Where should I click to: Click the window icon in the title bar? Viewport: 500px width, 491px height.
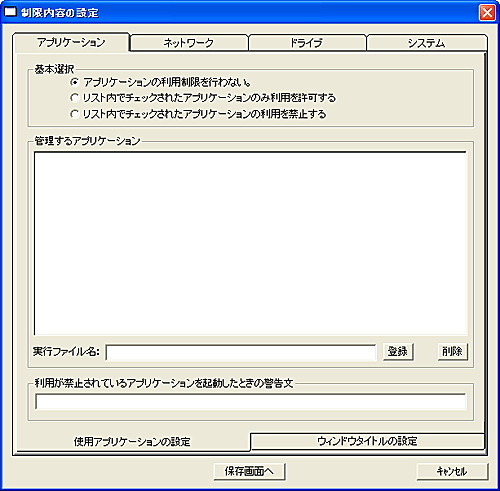[x=10, y=12]
